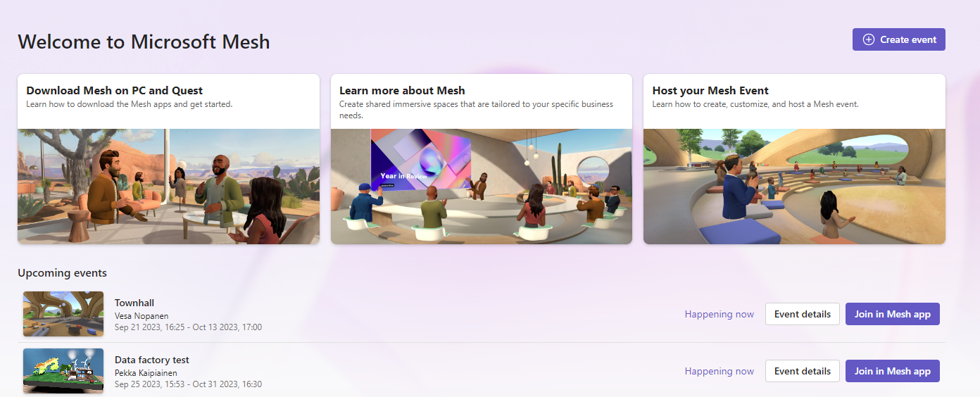Click the Townhall date range Sep 21 2023

coord(188,327)
